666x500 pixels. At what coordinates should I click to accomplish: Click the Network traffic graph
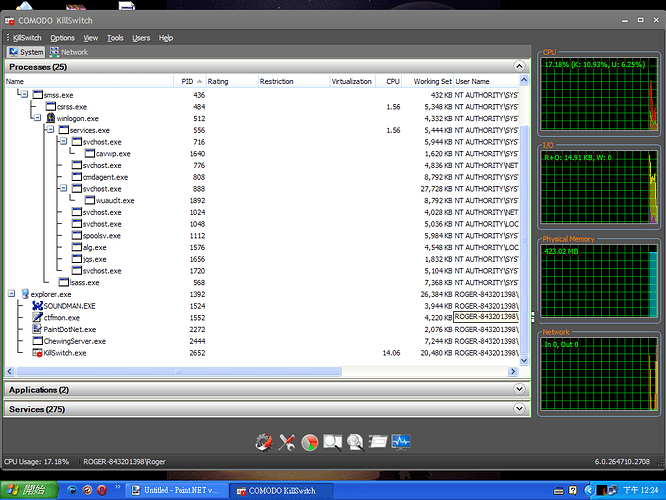coord(599,374)
